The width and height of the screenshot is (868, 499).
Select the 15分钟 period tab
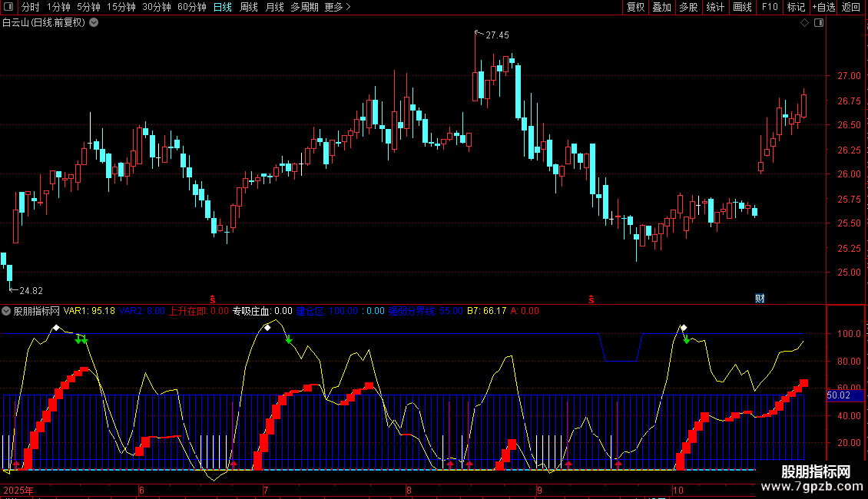click(x=121, y=7)
